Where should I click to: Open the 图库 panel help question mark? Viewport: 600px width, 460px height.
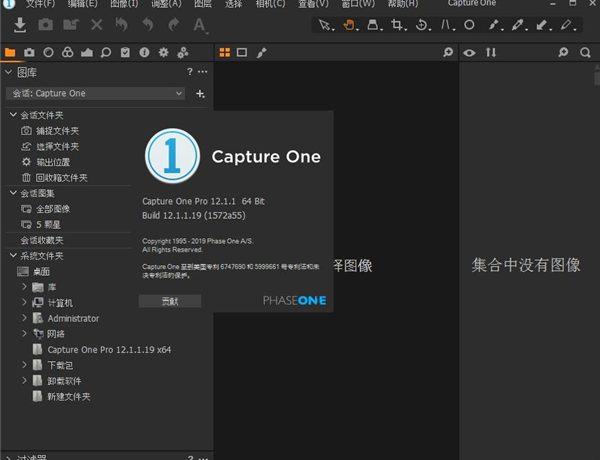click(190, 72)
